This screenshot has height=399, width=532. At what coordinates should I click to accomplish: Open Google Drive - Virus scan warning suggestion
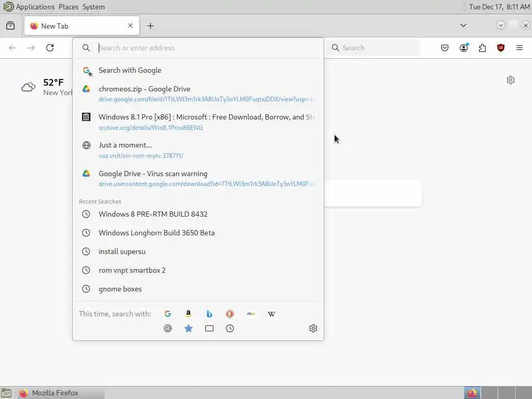click(x=198, y=179)
